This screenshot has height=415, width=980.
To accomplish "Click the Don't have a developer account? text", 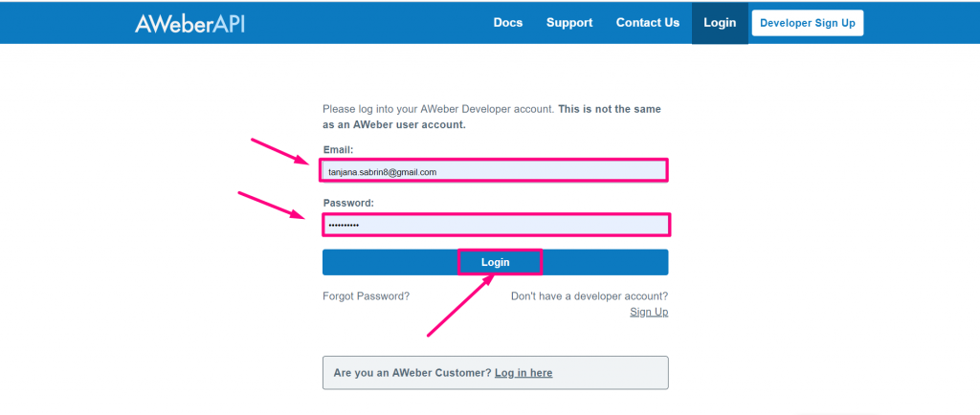I will click(x=590, y=295).
